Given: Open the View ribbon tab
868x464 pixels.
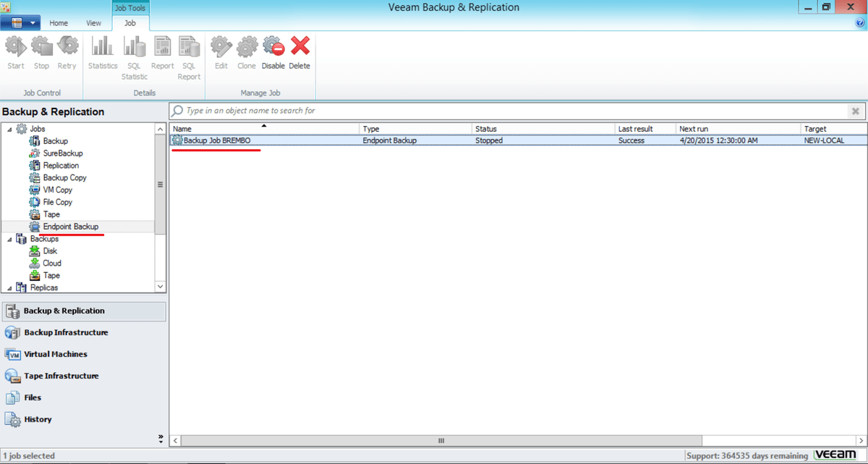Looking at the screenshot, I should (x=93, y=22).
